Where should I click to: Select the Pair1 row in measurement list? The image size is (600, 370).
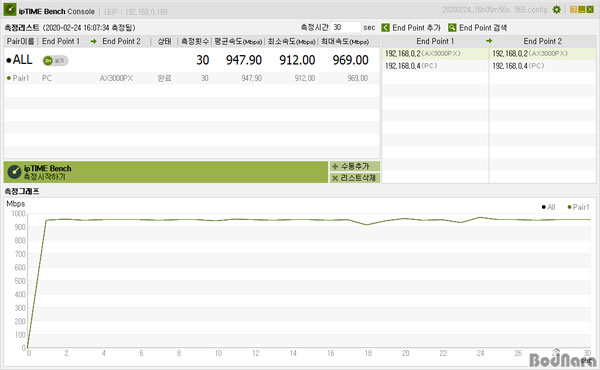tap(191, 78)
